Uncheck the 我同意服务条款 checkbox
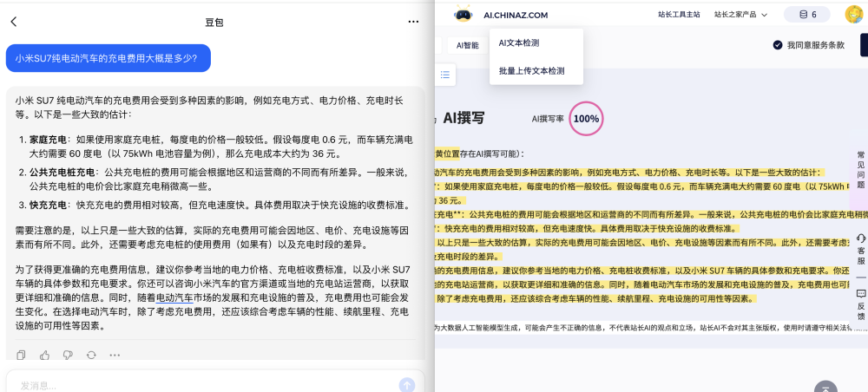This screenshot has height=392, width=868. coord(777,45)
